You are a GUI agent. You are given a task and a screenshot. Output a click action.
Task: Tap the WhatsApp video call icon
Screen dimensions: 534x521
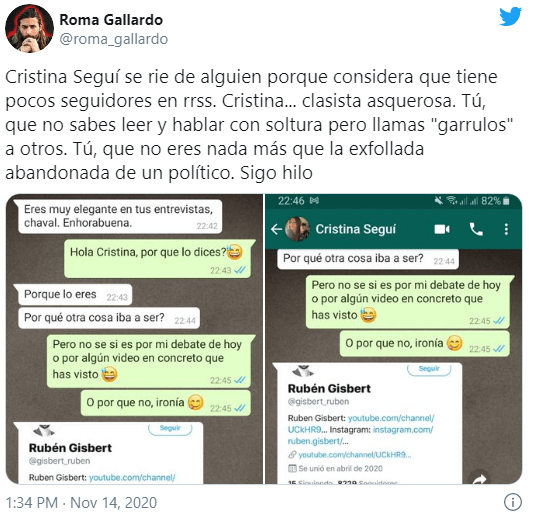tap(442, 229)
